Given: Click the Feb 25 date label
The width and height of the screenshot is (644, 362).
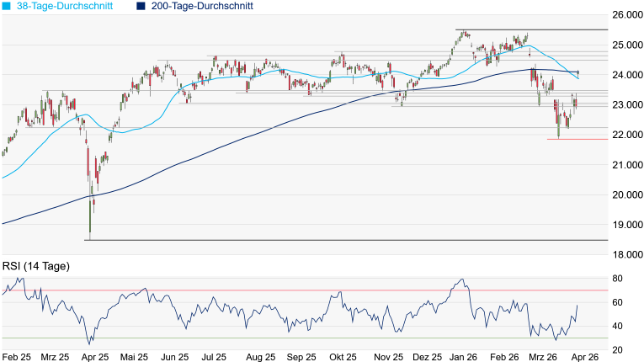Looking at the screenshot, I should click(x=16, y=356).
